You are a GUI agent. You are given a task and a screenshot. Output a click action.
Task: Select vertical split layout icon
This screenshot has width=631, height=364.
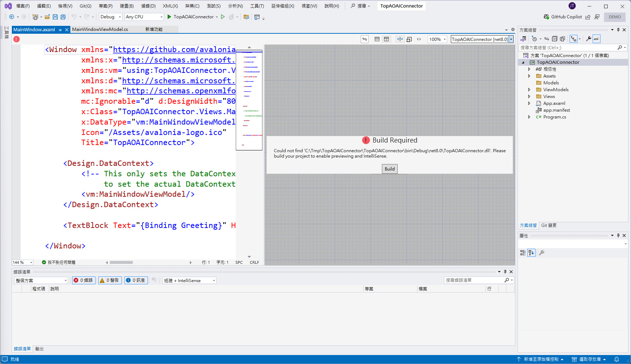tap(386, 39)
